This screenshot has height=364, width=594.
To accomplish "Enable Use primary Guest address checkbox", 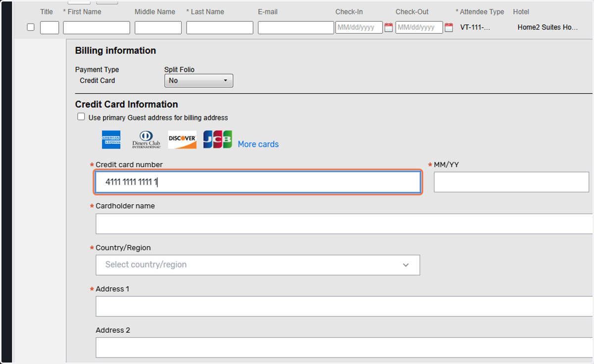I will (81, 117).
